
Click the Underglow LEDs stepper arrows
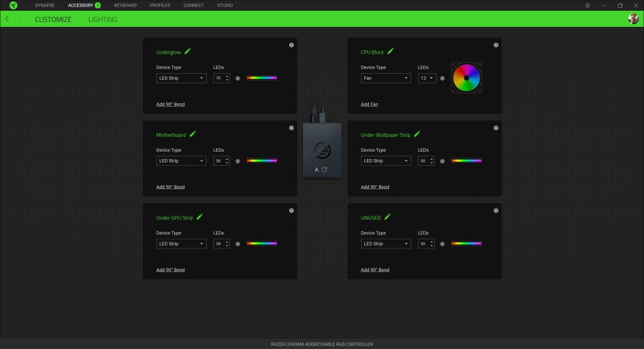[227, 78]
